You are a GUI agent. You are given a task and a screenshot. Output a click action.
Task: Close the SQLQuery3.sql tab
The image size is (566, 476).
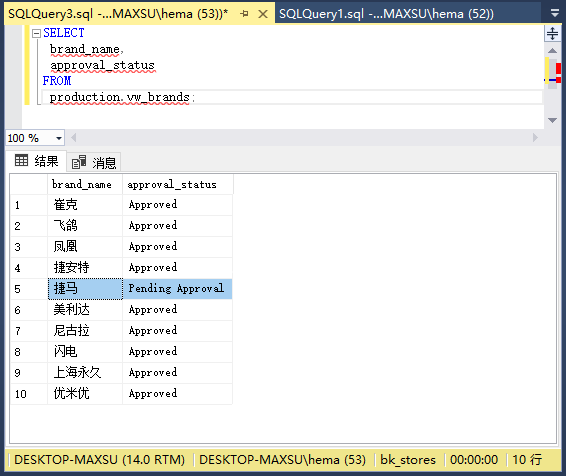(x=263, y=14)
